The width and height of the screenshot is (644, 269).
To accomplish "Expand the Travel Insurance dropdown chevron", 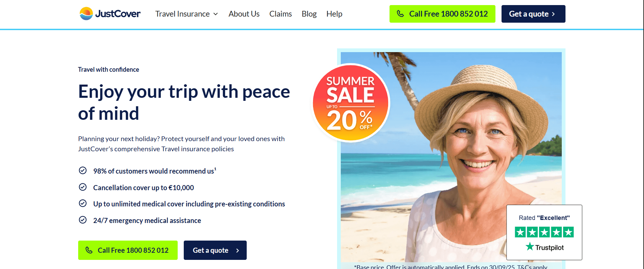I will click(x=216, y=14).
